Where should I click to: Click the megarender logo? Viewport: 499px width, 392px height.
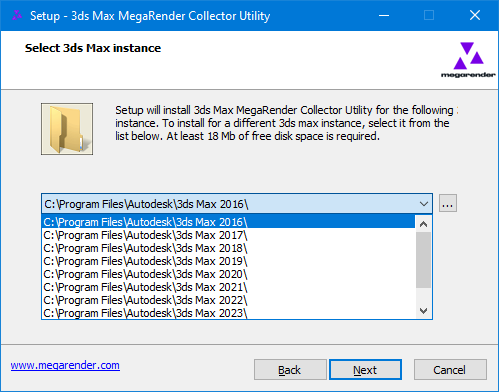coord(468,60)
